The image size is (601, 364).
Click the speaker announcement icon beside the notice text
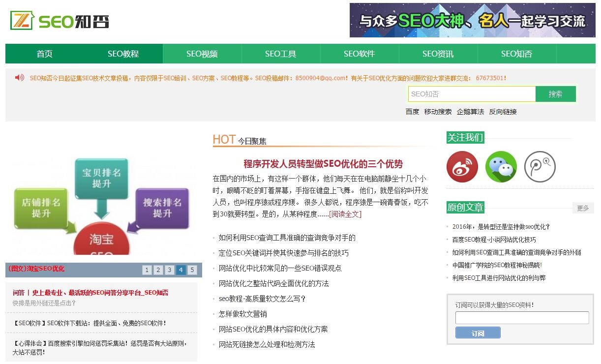click(x=19, y=76)
